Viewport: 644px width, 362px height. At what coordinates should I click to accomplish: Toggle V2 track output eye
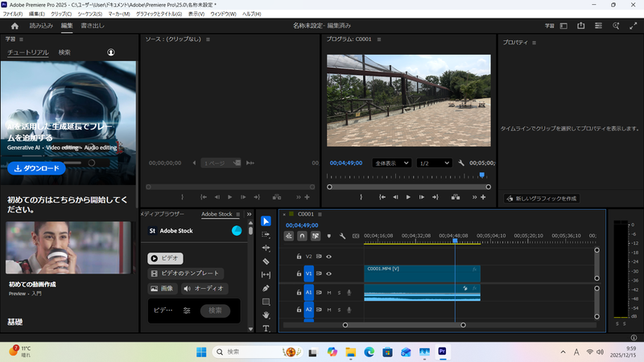[x=328, y=257]
